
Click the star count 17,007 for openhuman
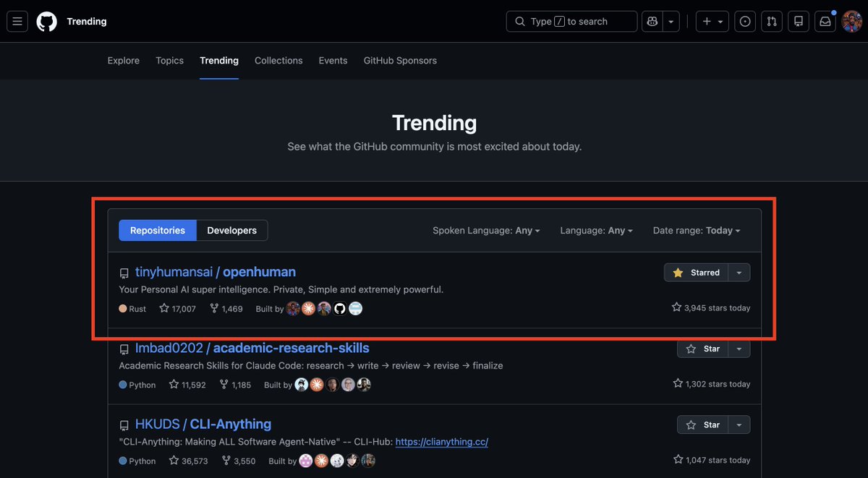(x=178, y=309)
